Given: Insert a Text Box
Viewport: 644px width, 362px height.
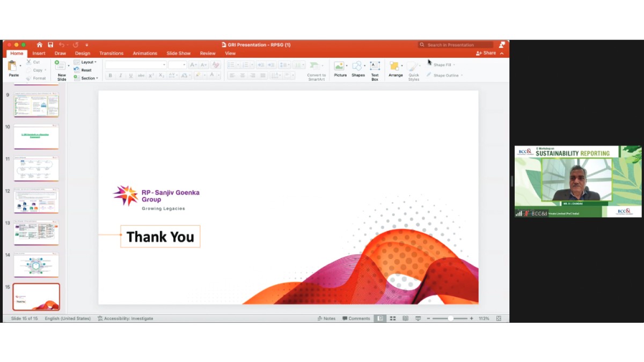Looking at the screenshot, I should [x=375, y=66].
